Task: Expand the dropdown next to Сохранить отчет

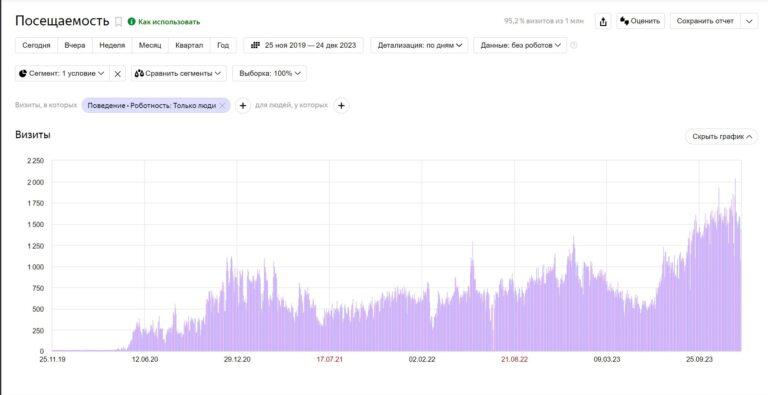Action: (749, 21)
